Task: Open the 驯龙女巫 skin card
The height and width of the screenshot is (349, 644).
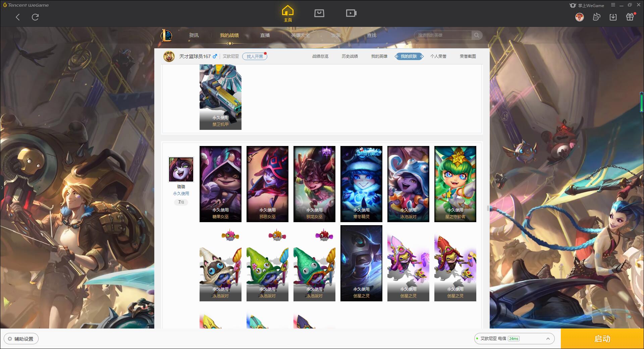Action: pos(314,184)
